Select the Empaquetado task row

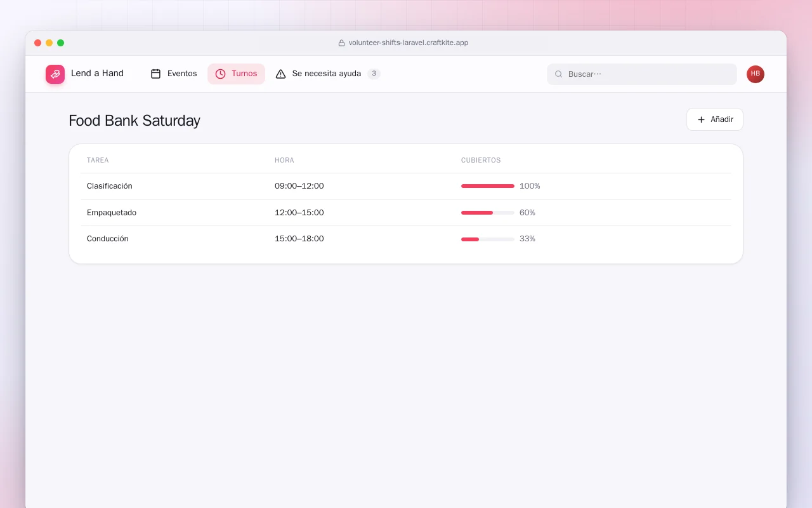pos(406,213)
